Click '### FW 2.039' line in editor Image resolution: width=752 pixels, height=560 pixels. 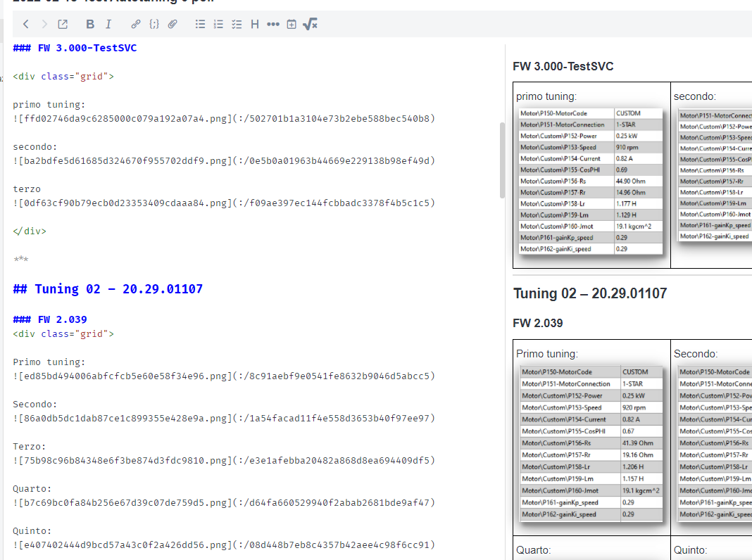[x=50, y=319]
